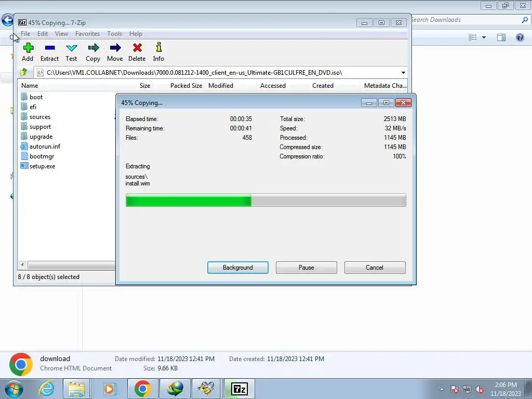Sort by the Size column header
532x399 pixels.
tap(127, 86)
